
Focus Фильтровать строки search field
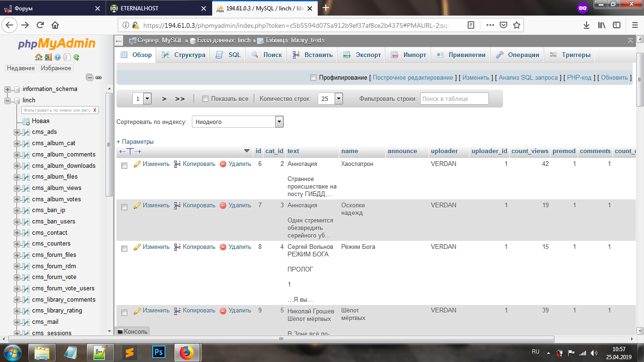(454, 99)
